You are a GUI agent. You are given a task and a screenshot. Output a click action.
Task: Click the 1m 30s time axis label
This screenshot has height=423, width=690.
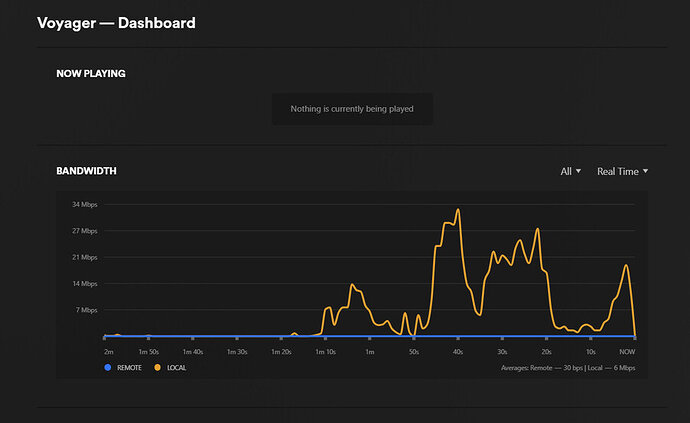click(237, 352)
